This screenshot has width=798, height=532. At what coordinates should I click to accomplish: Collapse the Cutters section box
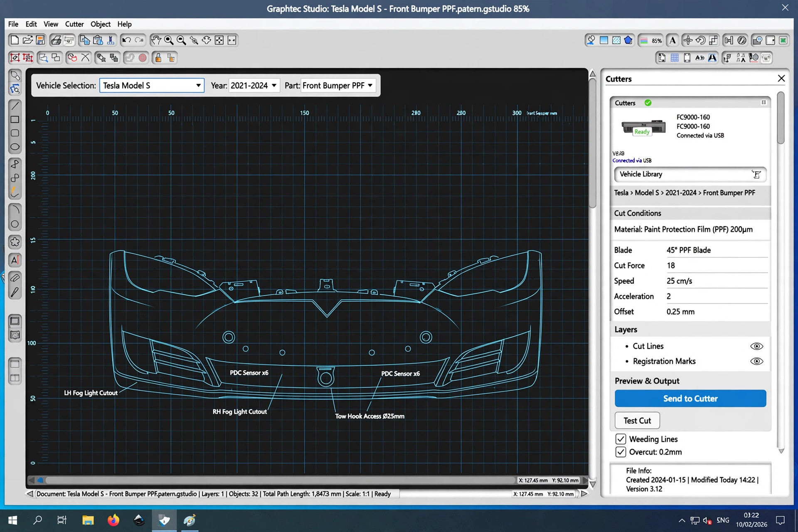coord(764,103)
